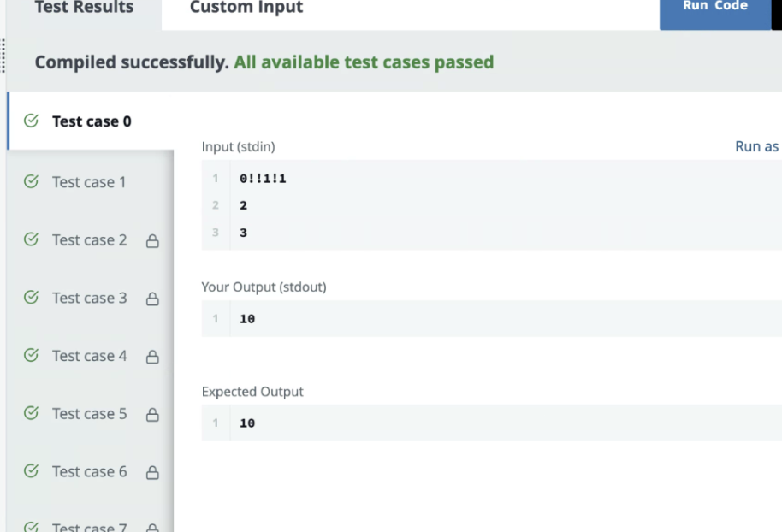Click the lock icon beside Test case 5
This screenshot has width=782, height=532.
click(152, 414)
